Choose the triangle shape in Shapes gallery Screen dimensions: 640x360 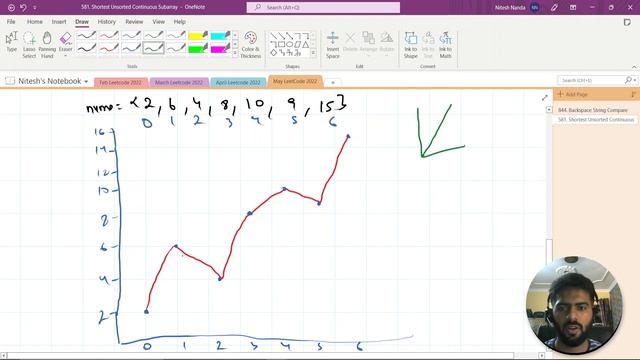pyautogui.click(x=305, y=44)
